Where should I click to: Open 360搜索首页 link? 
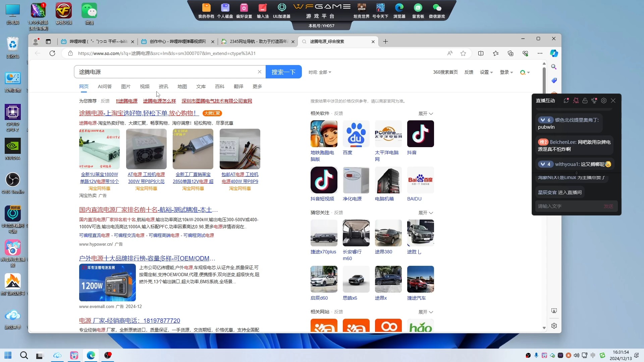pos(445,72)
